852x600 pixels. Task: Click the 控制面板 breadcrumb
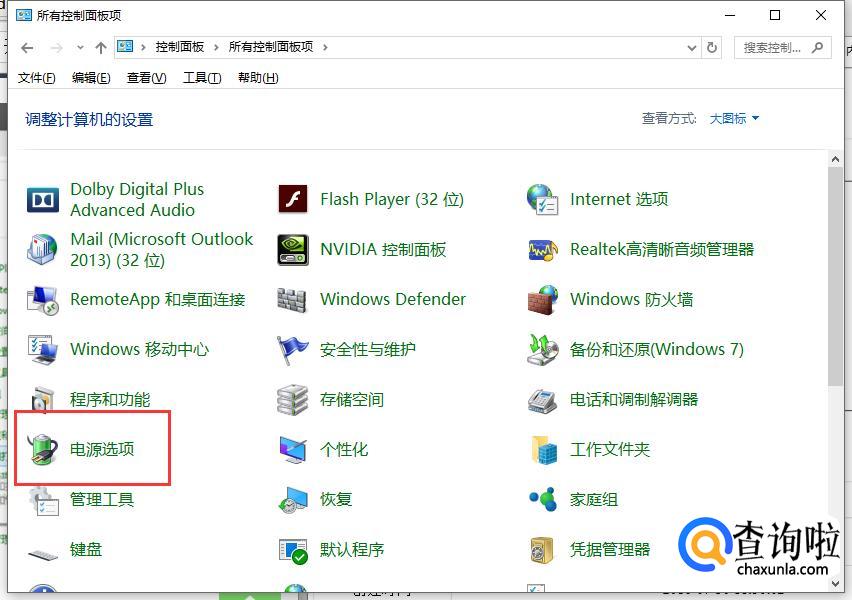[x=180, y=47]
